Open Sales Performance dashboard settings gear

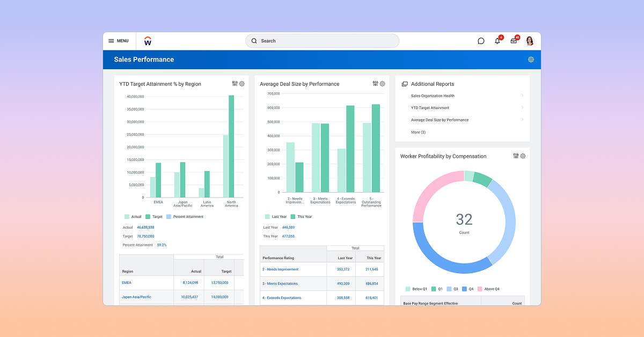531,60
